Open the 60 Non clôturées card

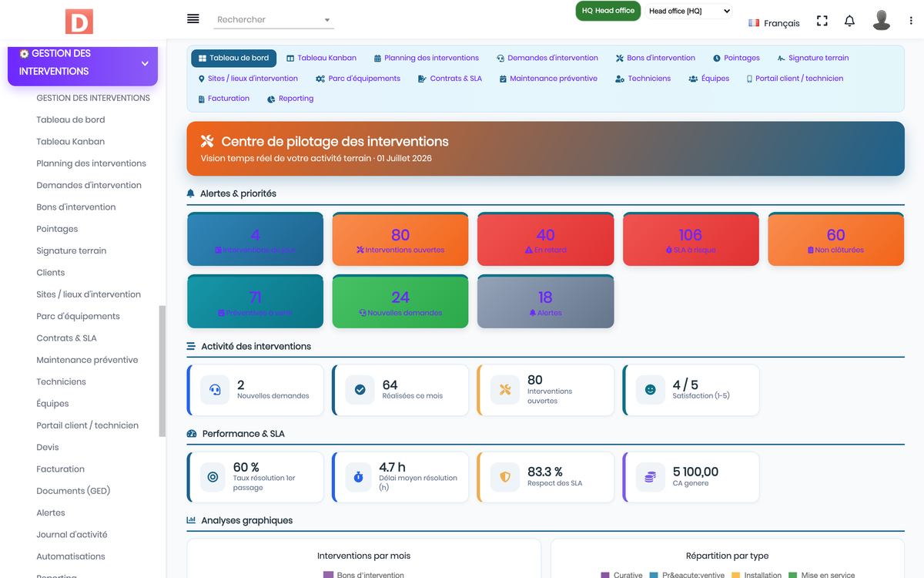[x=835, y=239]
